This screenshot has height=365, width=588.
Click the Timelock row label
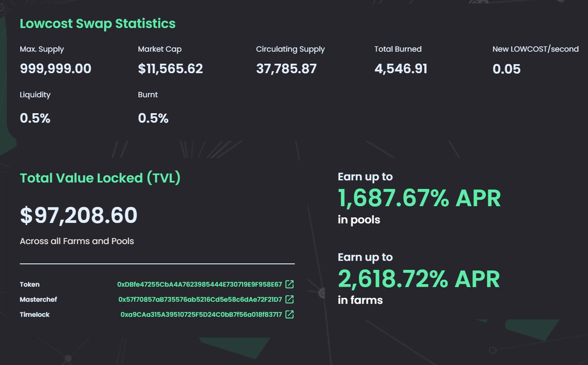35,314
